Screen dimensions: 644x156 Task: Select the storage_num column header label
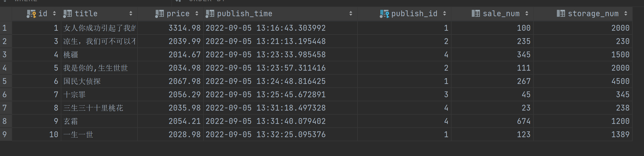(593, 14)
